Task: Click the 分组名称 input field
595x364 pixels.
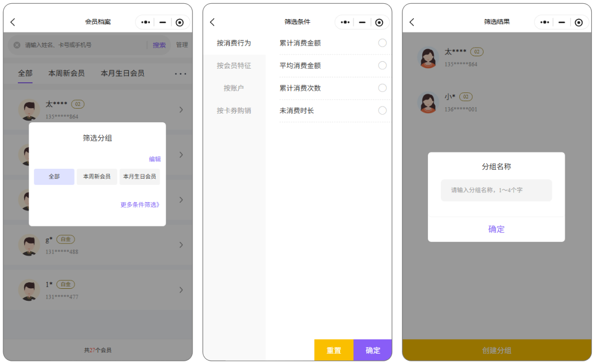Action: (x=496, y=190)
